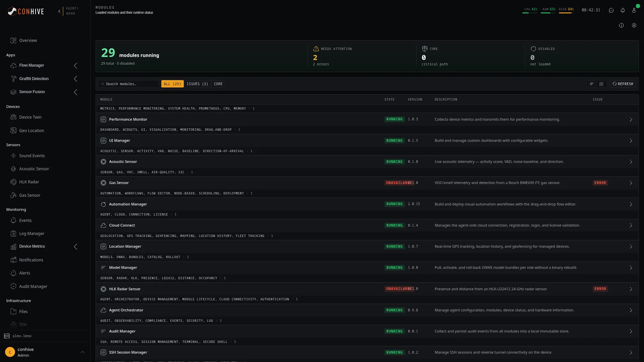Select the ALL (29) filter tab

point(172,84)
